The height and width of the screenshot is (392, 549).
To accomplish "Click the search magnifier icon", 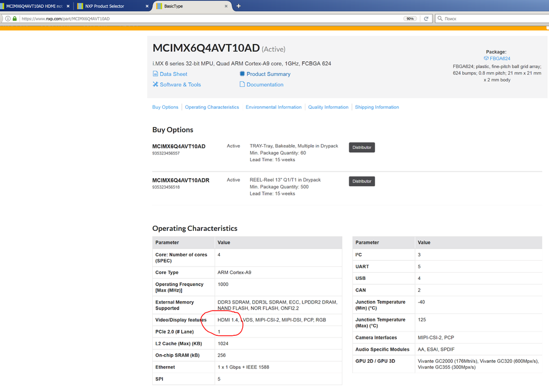I will click(x=440, y=19).
